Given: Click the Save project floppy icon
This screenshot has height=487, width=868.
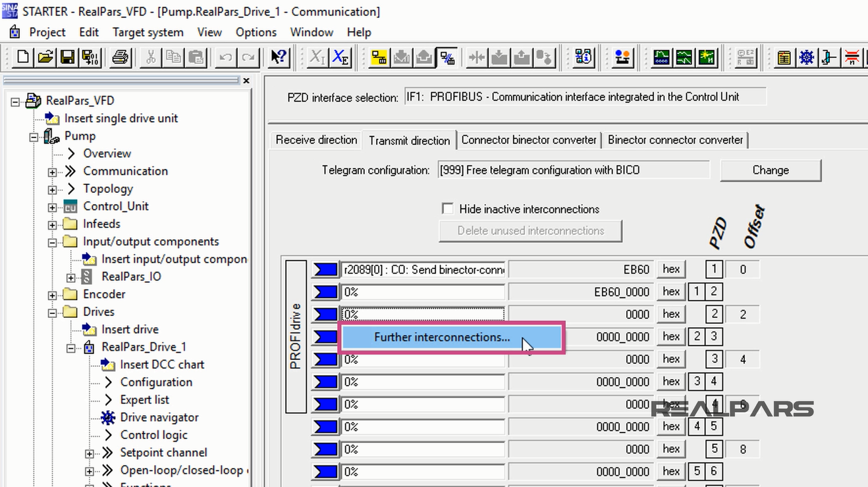Looking at the screenshot, I should (x=67, y=57).
